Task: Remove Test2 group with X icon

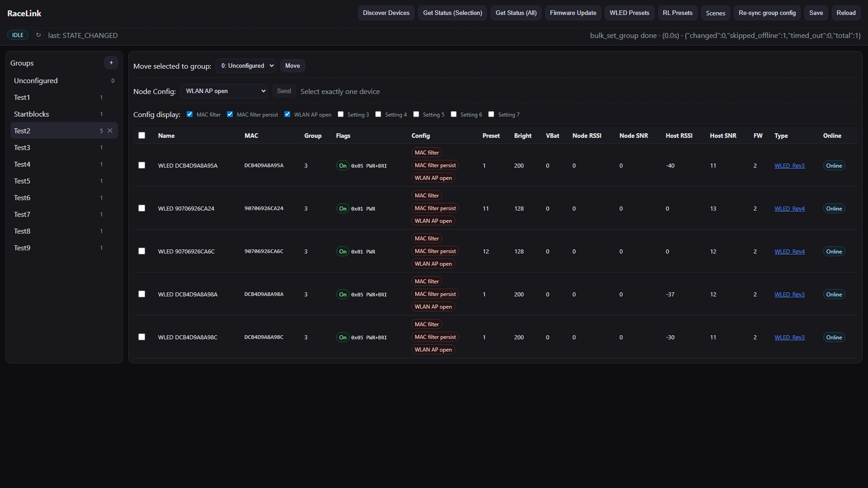Action: (x=110, y=131)
